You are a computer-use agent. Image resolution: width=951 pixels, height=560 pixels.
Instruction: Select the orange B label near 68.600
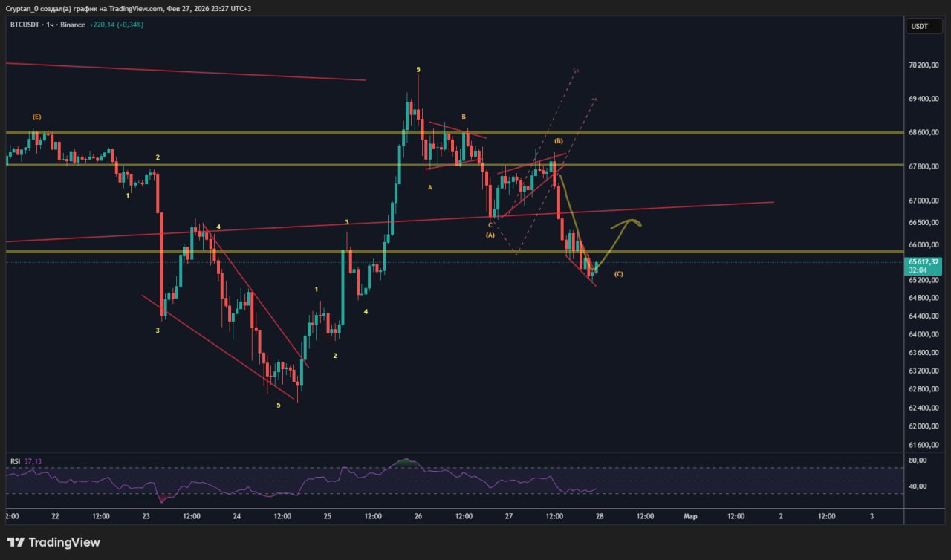click(x=463, y=117)
